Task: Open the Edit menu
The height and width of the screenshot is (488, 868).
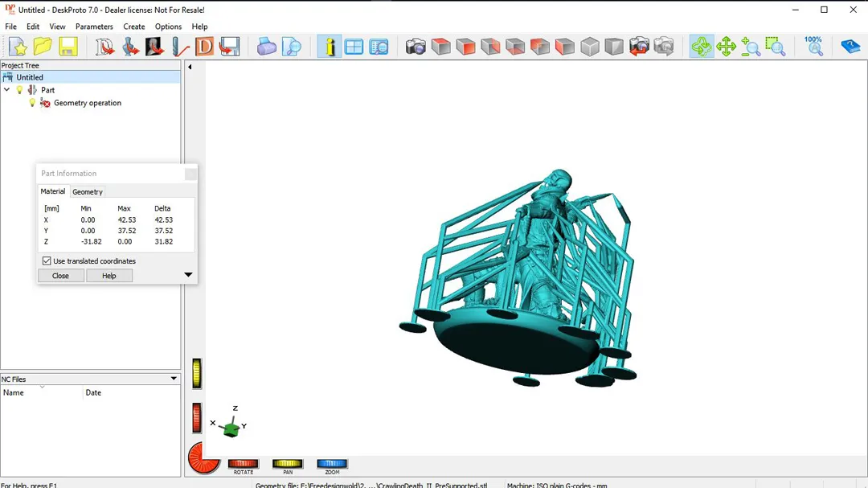Action: pos(33,27)
